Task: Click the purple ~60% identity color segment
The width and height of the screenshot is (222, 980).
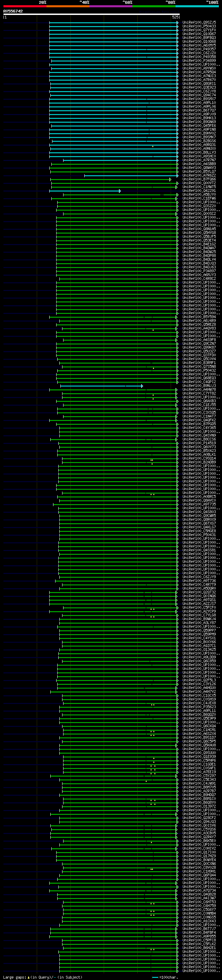Action: pyautogui.click(x=111, y=6)
